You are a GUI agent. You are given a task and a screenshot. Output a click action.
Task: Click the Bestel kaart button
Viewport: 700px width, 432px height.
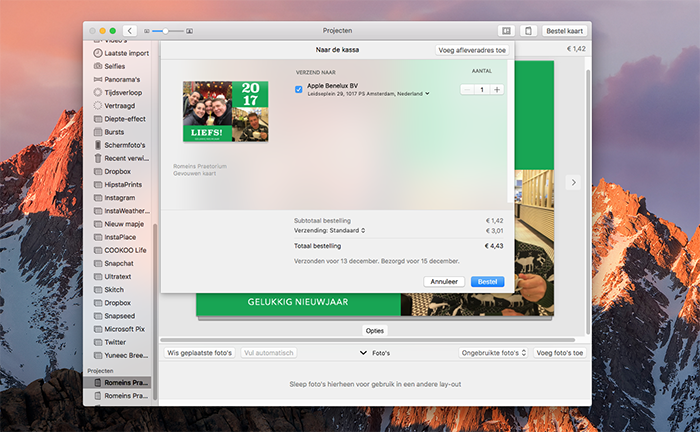pyautogui.click(x=564, y=31)
